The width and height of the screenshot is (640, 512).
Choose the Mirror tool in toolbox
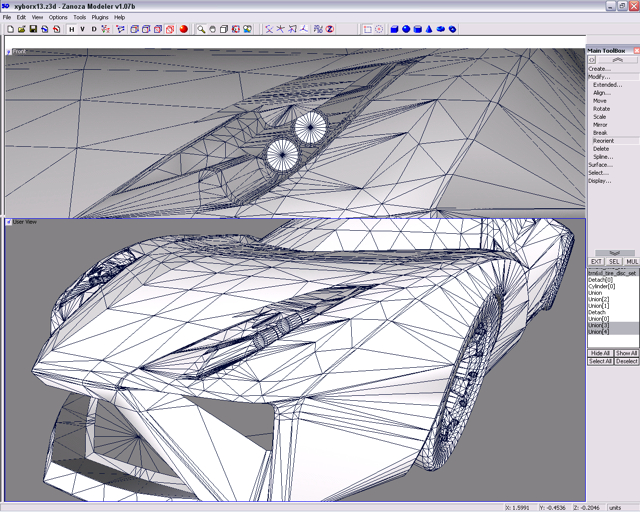click(x=600, y=125)
